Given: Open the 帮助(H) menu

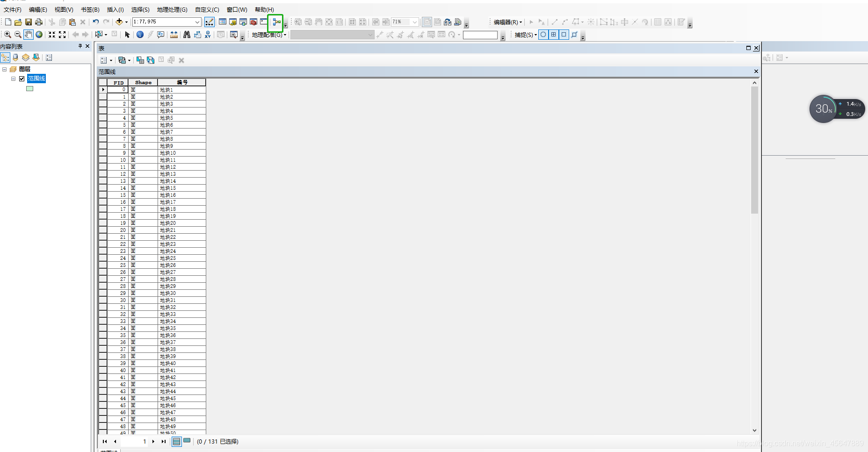Looking at the screenshot, I should [x=264, y=9].
